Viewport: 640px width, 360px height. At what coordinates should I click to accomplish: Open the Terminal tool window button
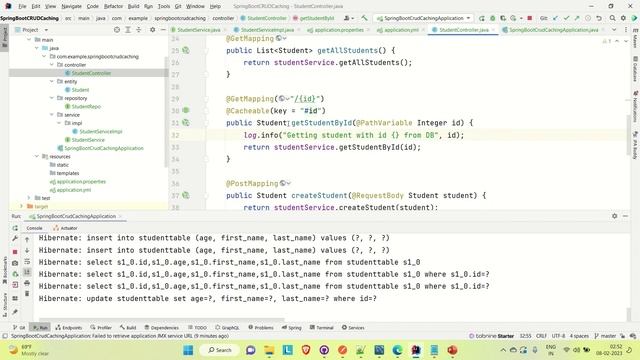click(x=322, y=327)
